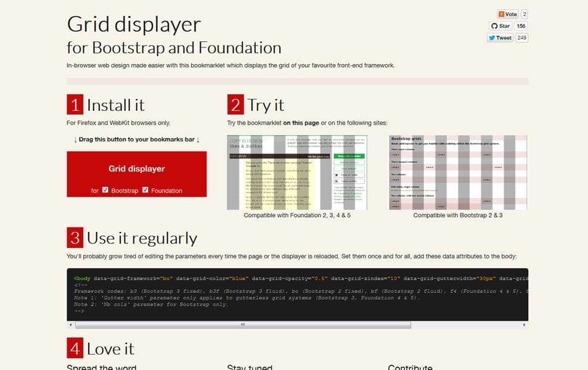Viewport: 588px width, 370px height.
Task: Click the Bootstrap grids screenshot
Action: pos(456,170)
